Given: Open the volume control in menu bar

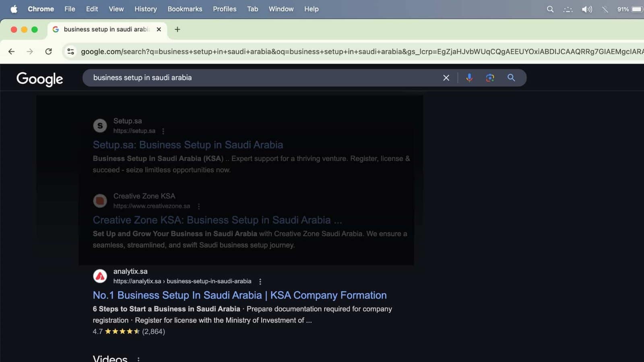Looking at the screenshot, I should click(x=586, y=9).
